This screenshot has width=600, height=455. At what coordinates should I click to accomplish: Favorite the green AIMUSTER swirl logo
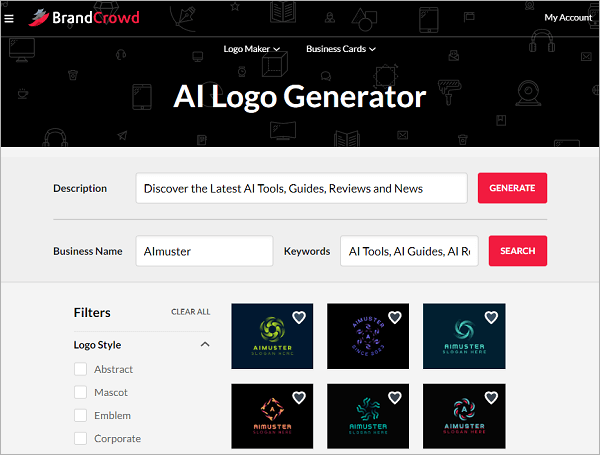299,317
